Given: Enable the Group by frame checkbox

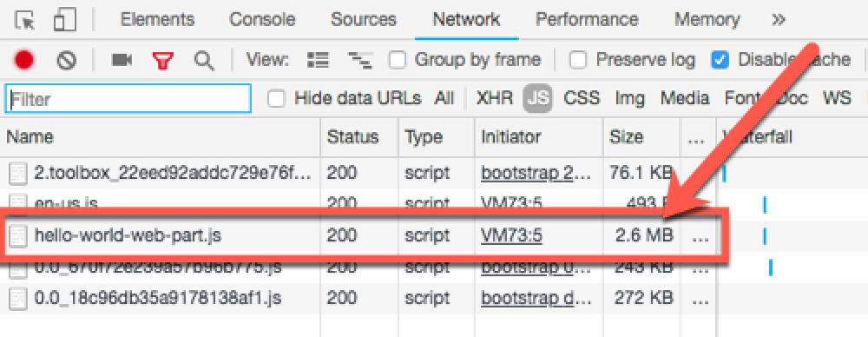Looking at the screenshot, I should [398, 59].
